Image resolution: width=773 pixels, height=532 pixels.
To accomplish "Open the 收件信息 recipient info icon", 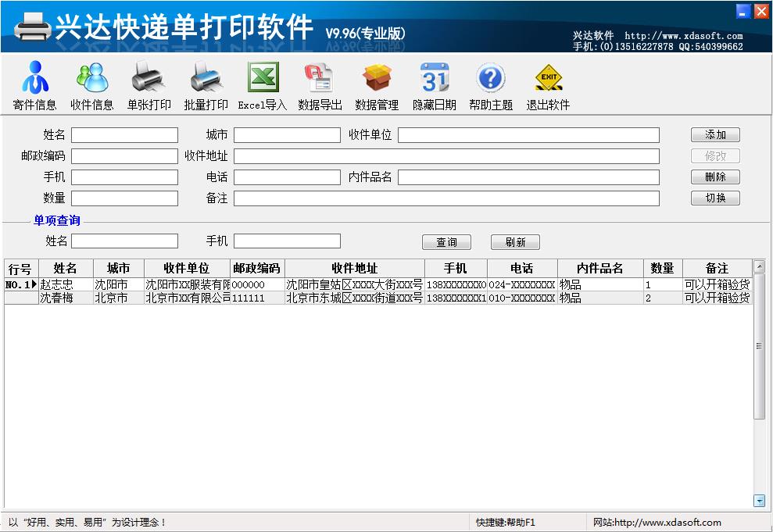I will (x=91, y=86).
